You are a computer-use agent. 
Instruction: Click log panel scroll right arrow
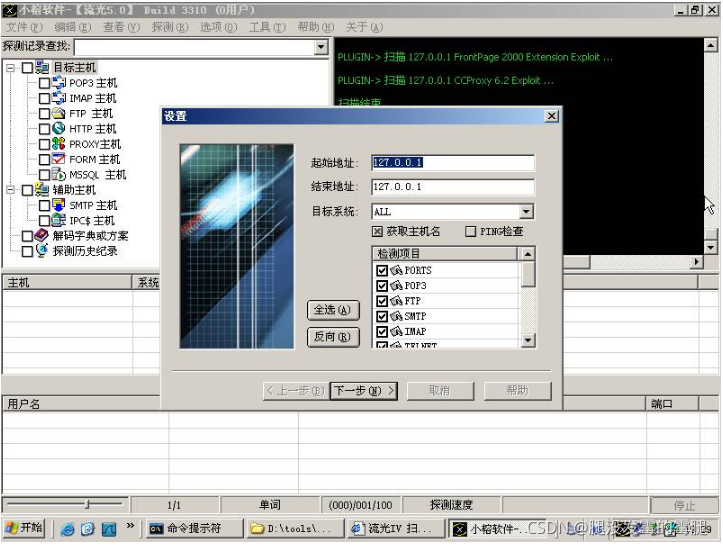(x=696, y=262)
